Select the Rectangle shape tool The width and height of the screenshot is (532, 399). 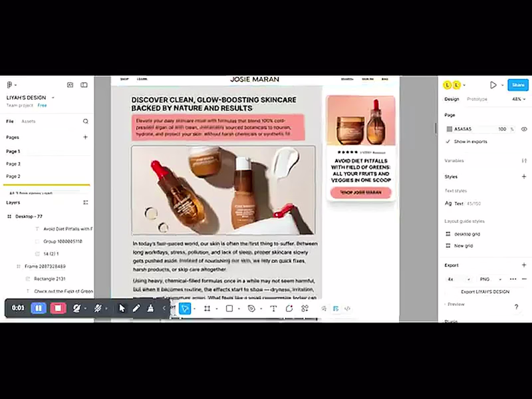pos(229,309)
